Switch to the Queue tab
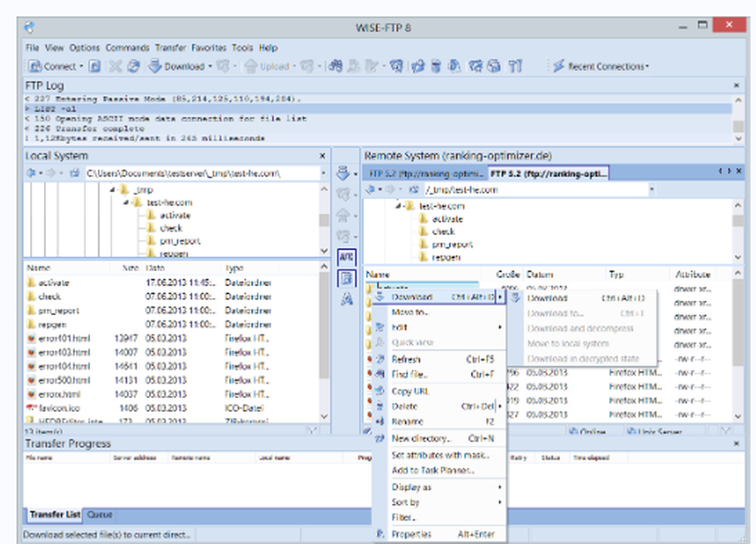The height and width of the screenshot is (544, 756). click(x=100, y=515)
